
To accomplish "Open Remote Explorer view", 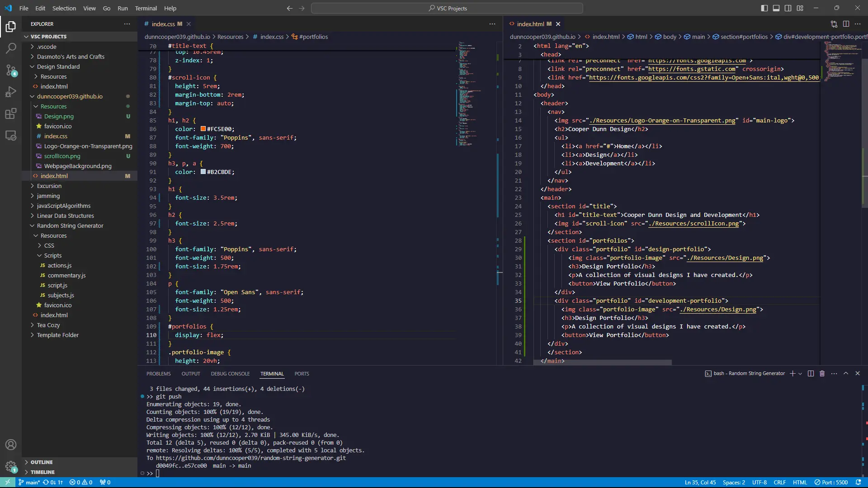I will pyautogui.click(x=11, y=135).
